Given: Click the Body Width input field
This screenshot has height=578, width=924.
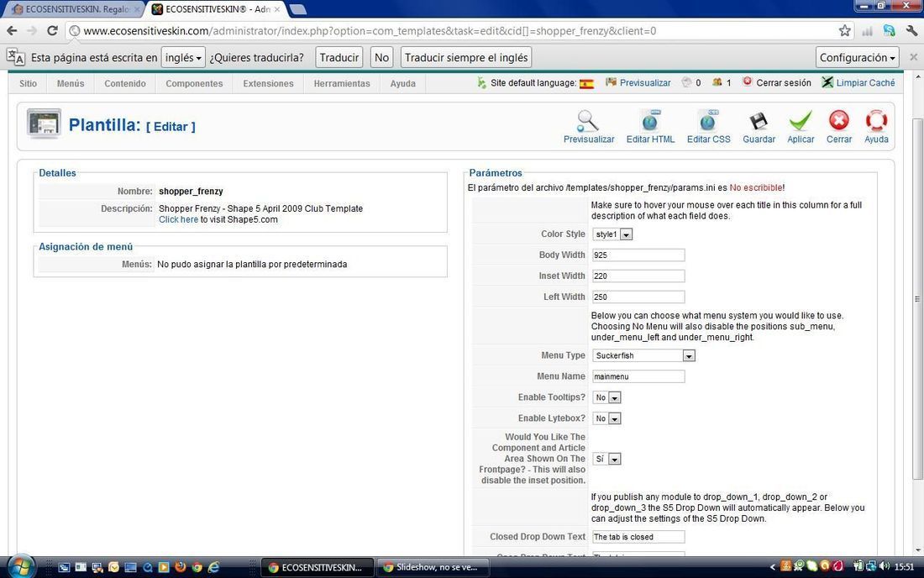Looking at the screenshot, I should click(x=638, y=255).
